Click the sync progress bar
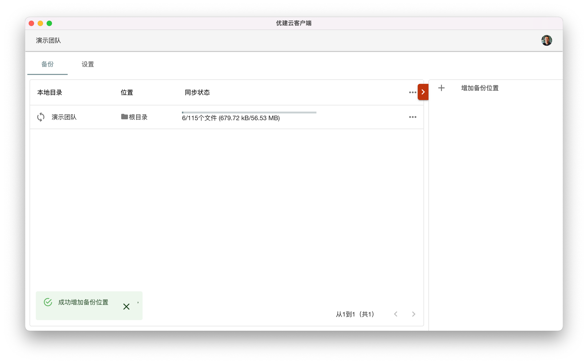Image resolution: width=588 pixels, height=364 pixels. [x=249, y=112]
